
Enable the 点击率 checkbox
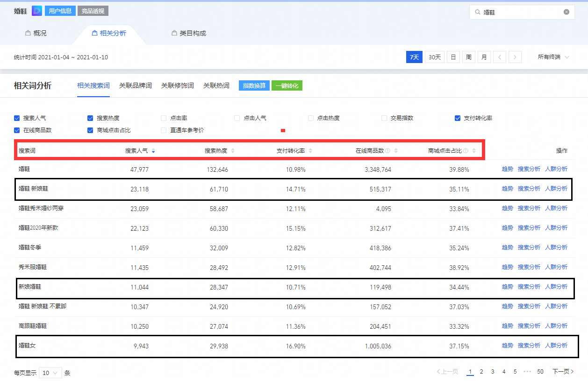point(164,118)
